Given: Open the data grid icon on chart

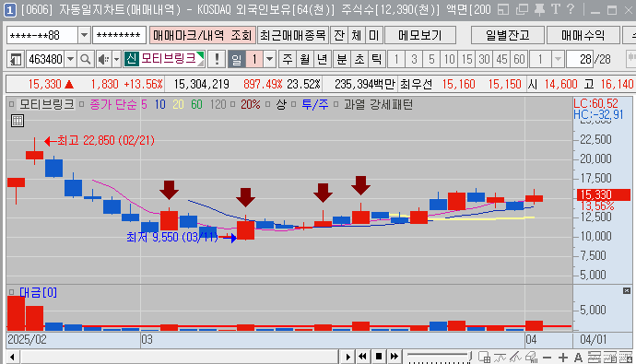Looking at the screenshot, I should pos(18,121).
